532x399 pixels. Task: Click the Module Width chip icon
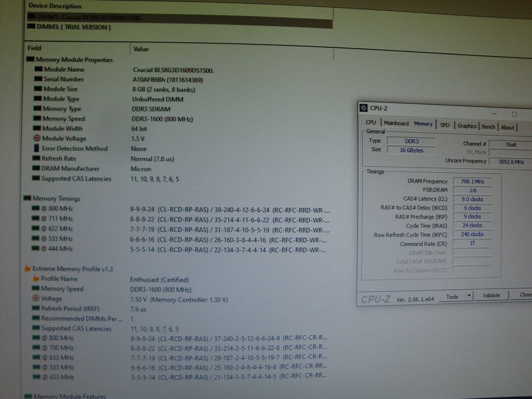pyautogui.click(x=36, y=128)
